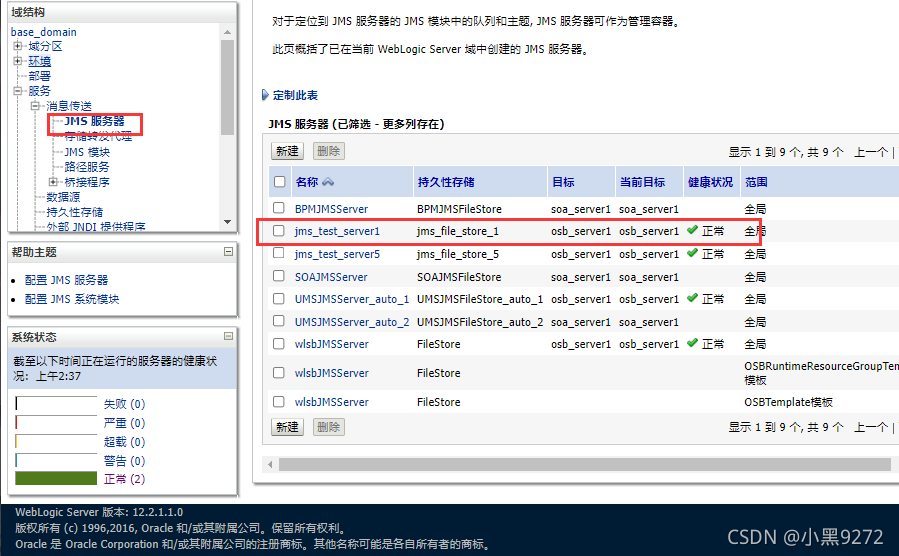The height and width of the screenshot is (556, 899).
Task: Click top pagination 上一个 link
Action: 871,152
